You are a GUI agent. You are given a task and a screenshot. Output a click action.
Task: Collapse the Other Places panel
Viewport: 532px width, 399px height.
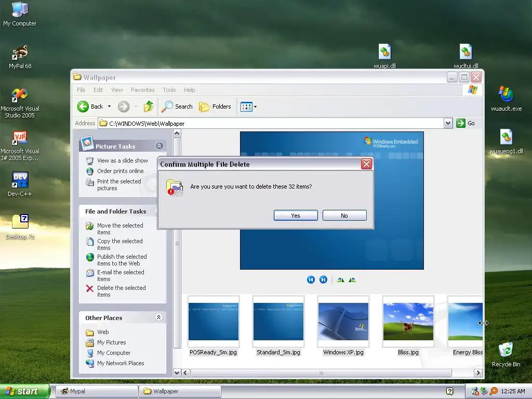(x=158, y=317)
